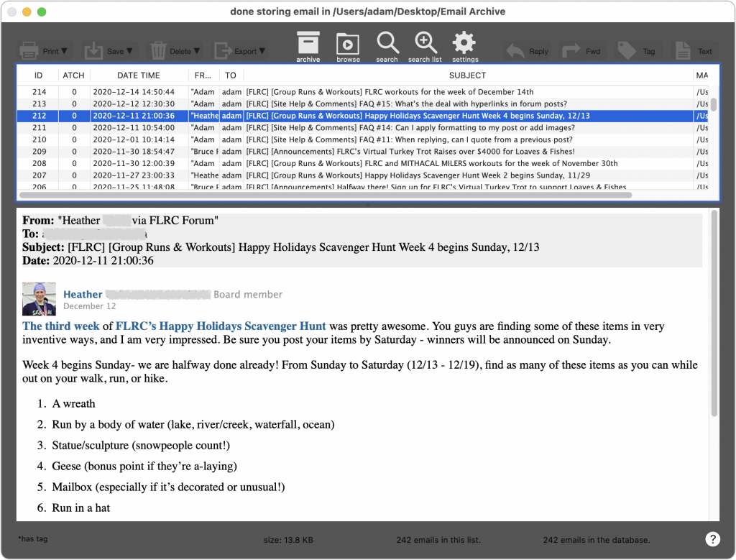Open the search list icon
This screenshot has width=736, height=560.
425,43
